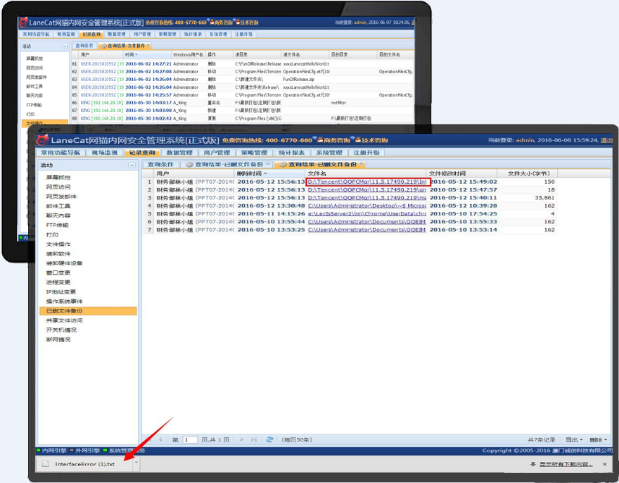The width and height of the screenshot is (619, 483).
Task: Open 常用功能导航 menu tab
Action: [x=60, y=152]
